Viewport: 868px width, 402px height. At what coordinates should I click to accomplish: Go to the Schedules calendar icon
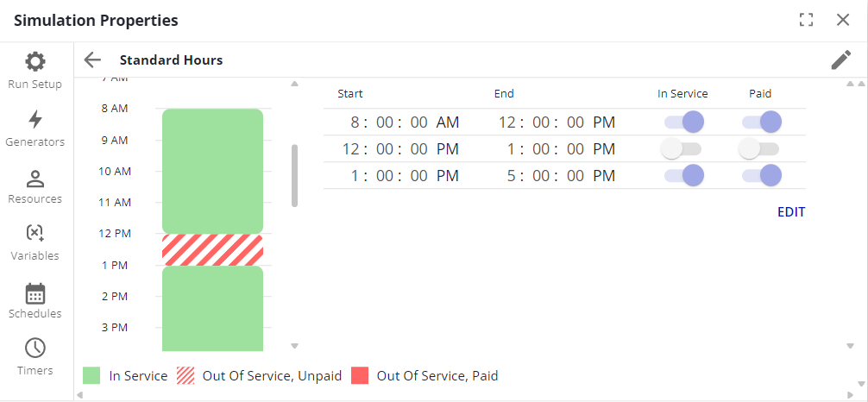[35, 293]
